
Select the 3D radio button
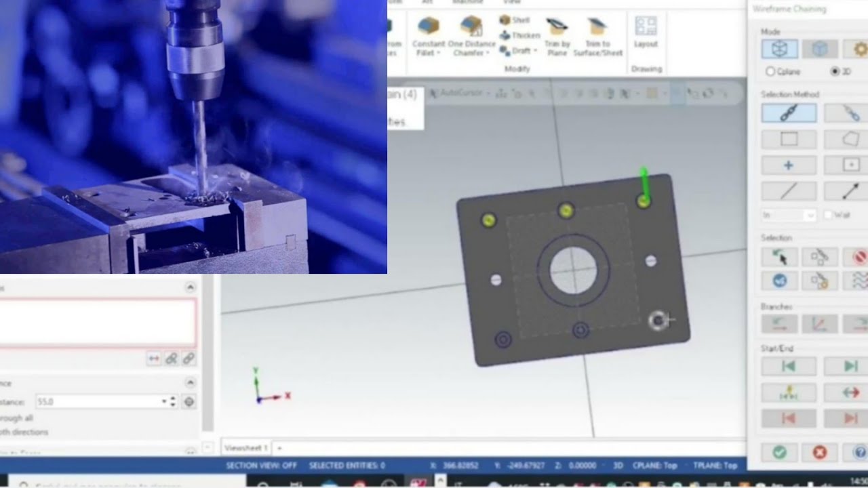835,71
